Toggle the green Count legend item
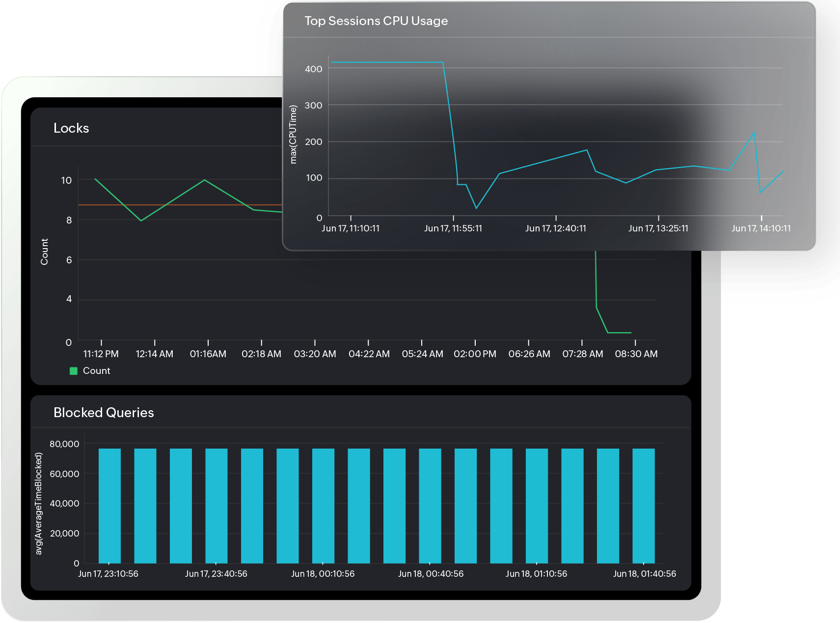Screen dimensions: 840x623 (x=96, y=370)
